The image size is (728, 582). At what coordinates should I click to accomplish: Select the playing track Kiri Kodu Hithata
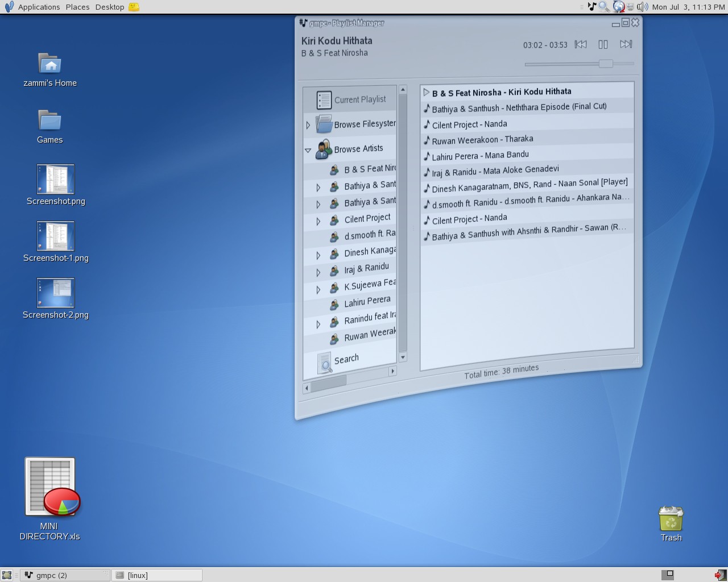527,92
